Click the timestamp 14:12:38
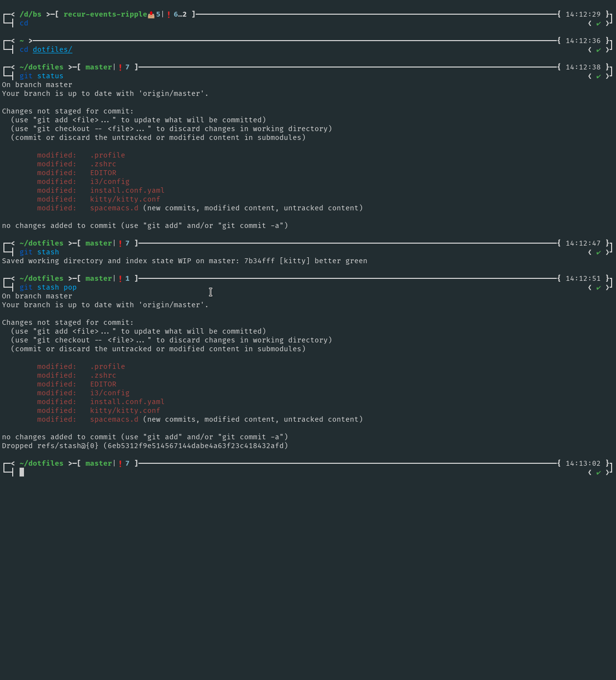 [x=583, y=67]
